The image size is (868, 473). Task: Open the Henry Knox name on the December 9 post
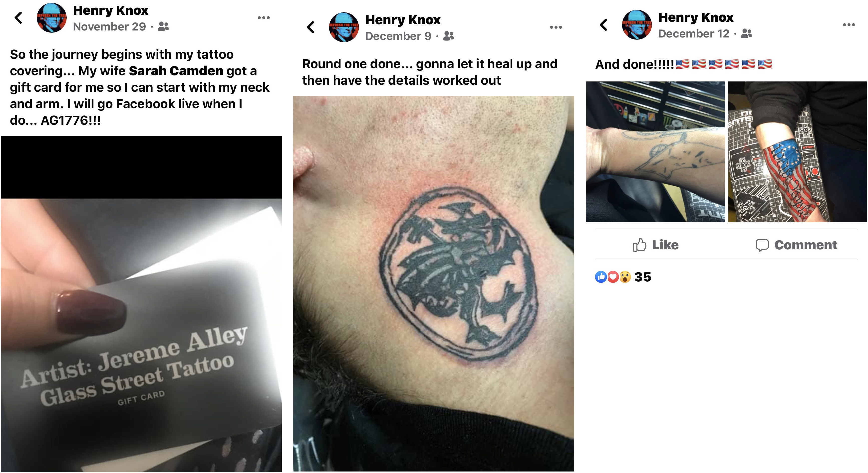pos(403,20)
